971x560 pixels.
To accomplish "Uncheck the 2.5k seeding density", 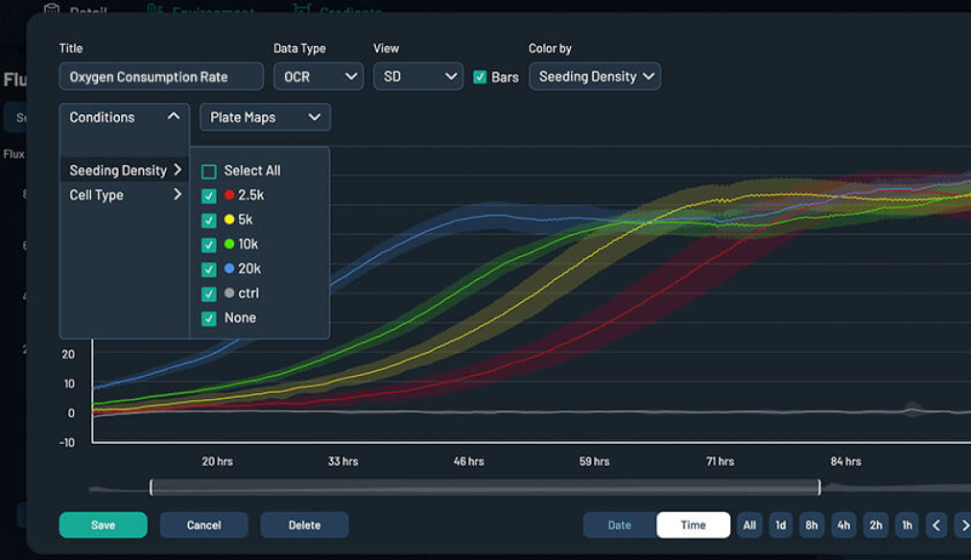I will [207, 195].
